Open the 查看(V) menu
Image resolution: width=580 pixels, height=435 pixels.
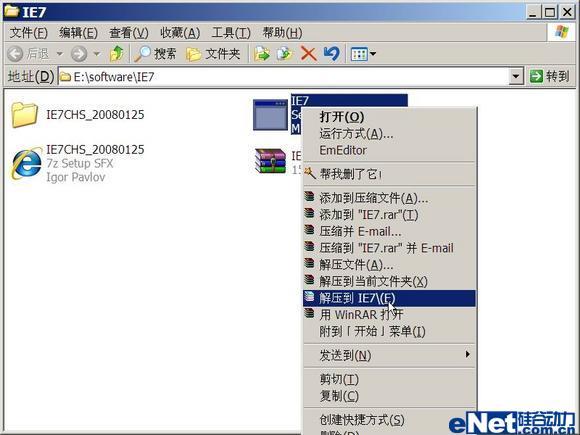[128, 33]
